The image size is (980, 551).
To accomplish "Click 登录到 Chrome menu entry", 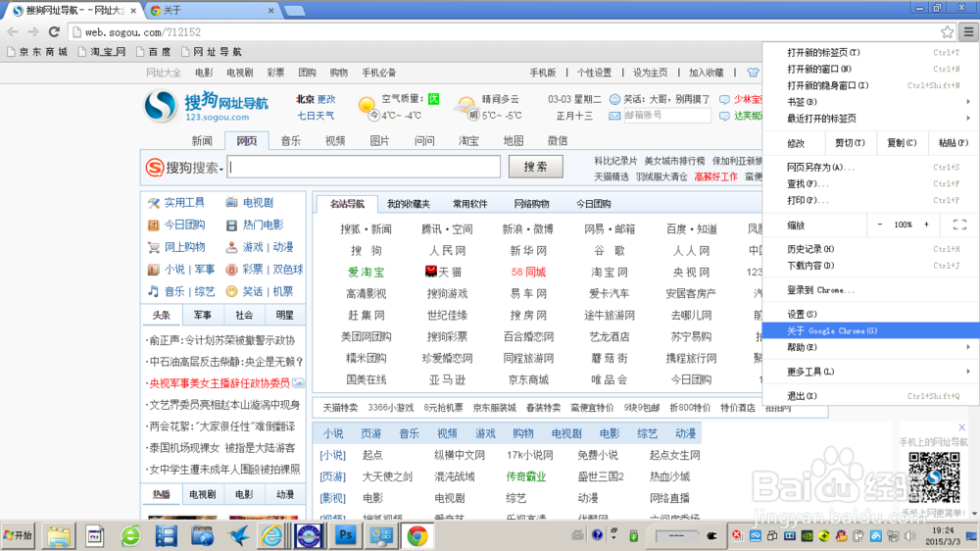I will (870, 289).
